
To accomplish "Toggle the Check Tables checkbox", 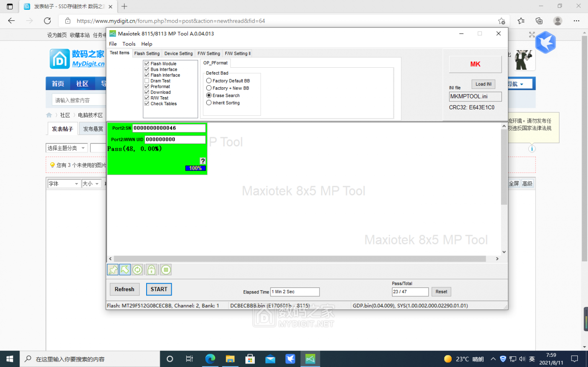I will coord(147,104).
